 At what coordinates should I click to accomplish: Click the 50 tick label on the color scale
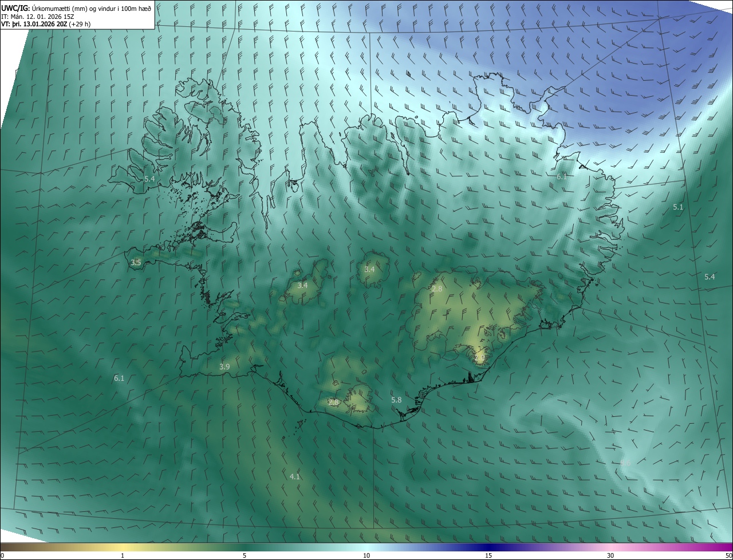(x=728, y=555)
